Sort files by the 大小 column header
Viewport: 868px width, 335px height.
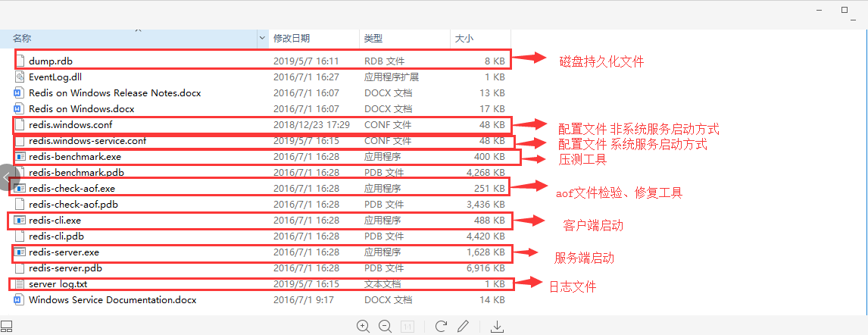click(464, 38)
